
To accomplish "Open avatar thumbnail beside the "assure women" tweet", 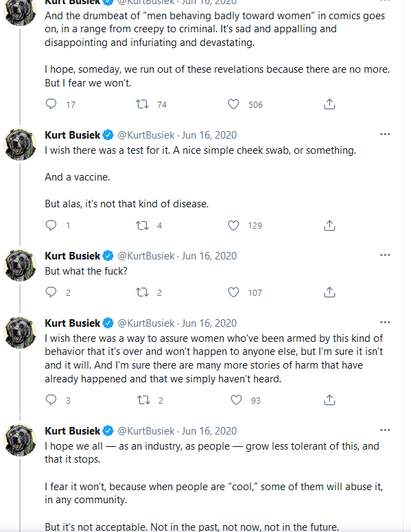I will click(20, 332).
